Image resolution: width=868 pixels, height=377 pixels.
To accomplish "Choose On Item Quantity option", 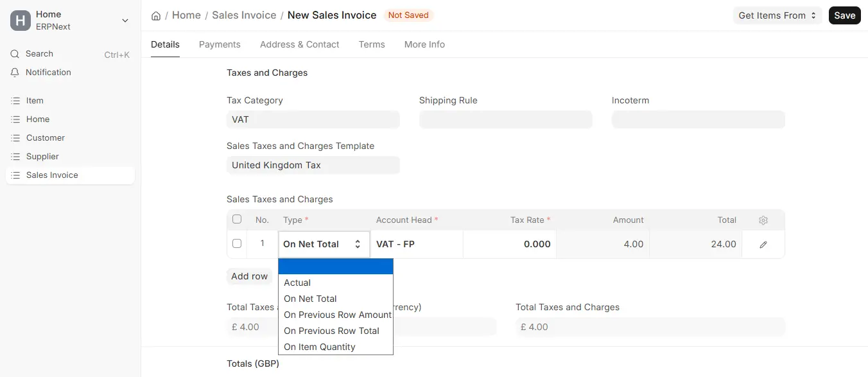I will click(x=336, y=347).
